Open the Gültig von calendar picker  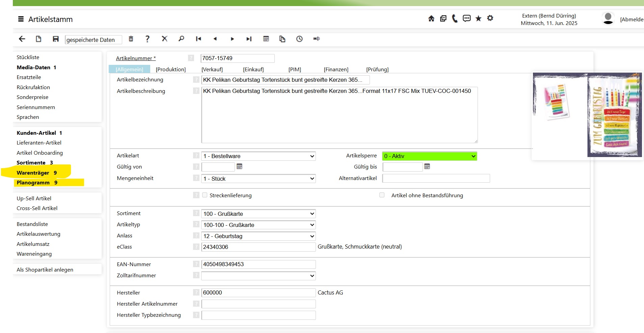[240, 166]
